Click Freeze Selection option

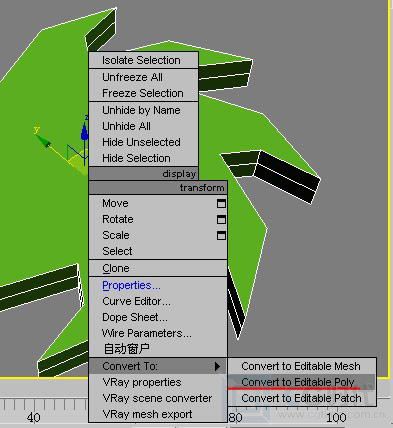144,93
